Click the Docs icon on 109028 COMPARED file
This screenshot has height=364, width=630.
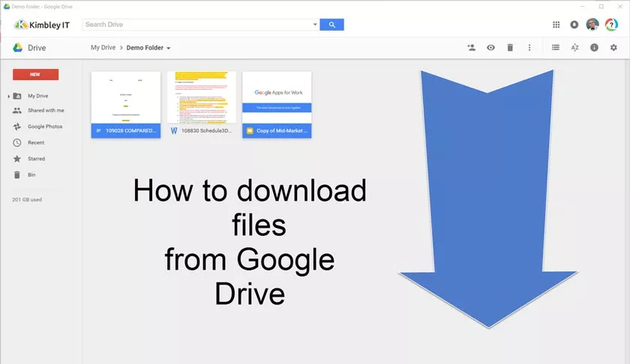point(98,130)
